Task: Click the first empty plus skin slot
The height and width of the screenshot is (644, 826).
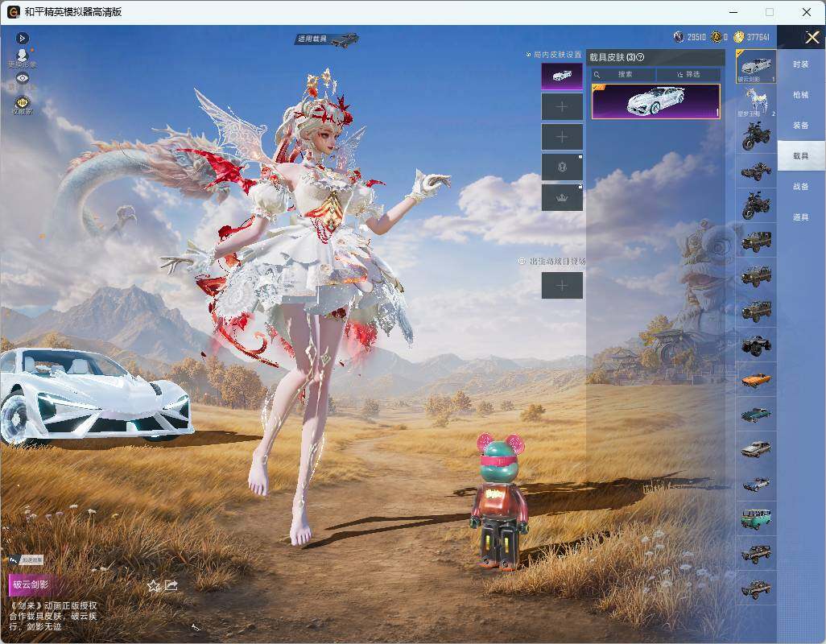Action: click(562, 107)
